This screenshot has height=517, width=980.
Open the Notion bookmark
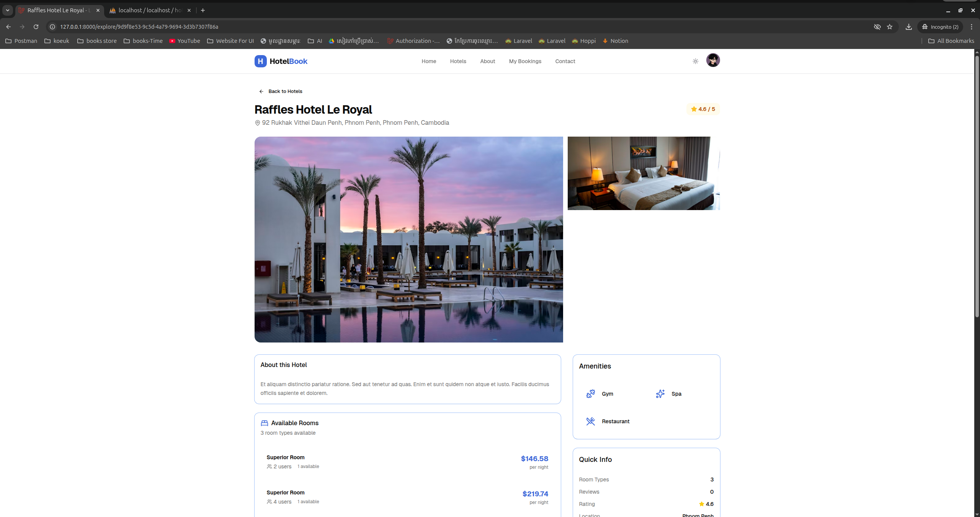(x=615, y=41)
